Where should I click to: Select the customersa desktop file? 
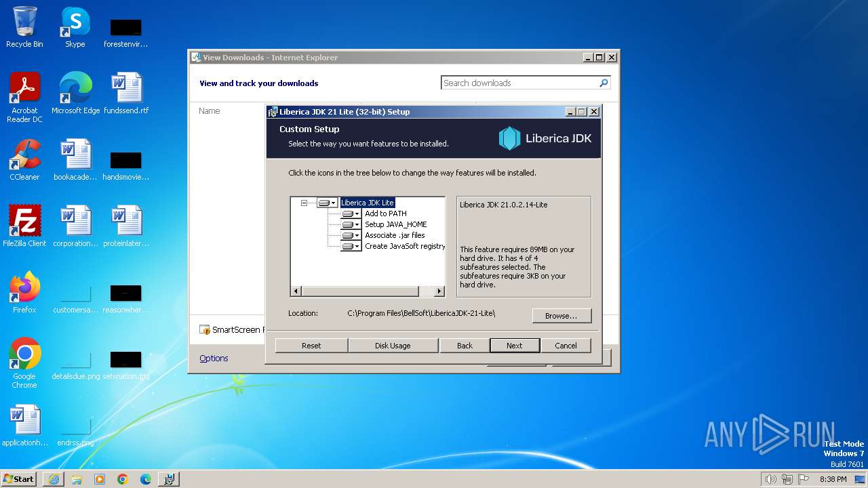click(75, 300)
